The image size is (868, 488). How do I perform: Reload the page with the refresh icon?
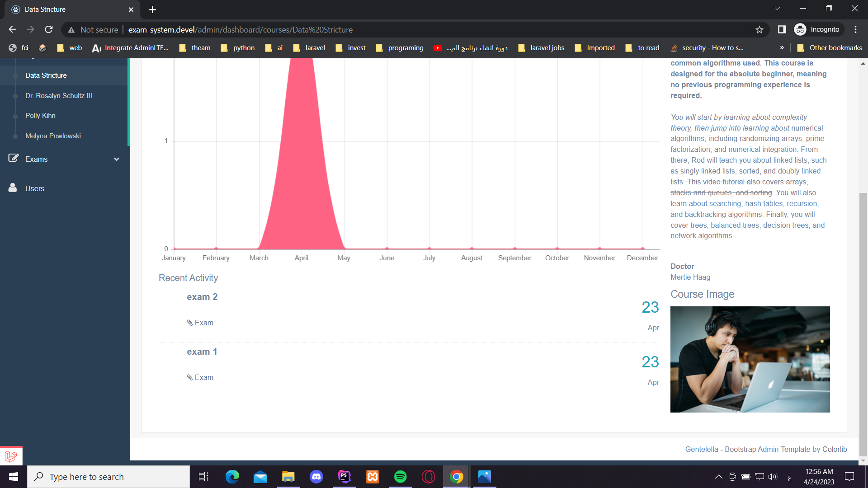click(49, 29)
